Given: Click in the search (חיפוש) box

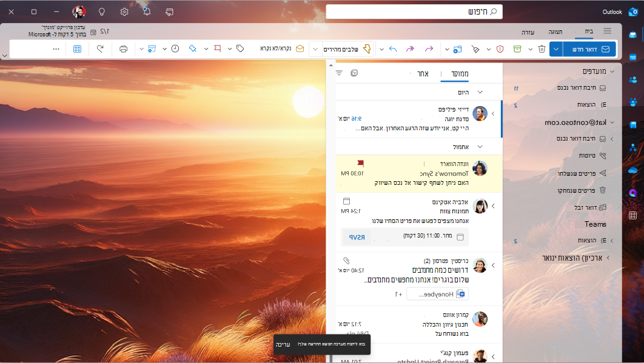Looking at the screenshot, I should (x=414, y=12).
